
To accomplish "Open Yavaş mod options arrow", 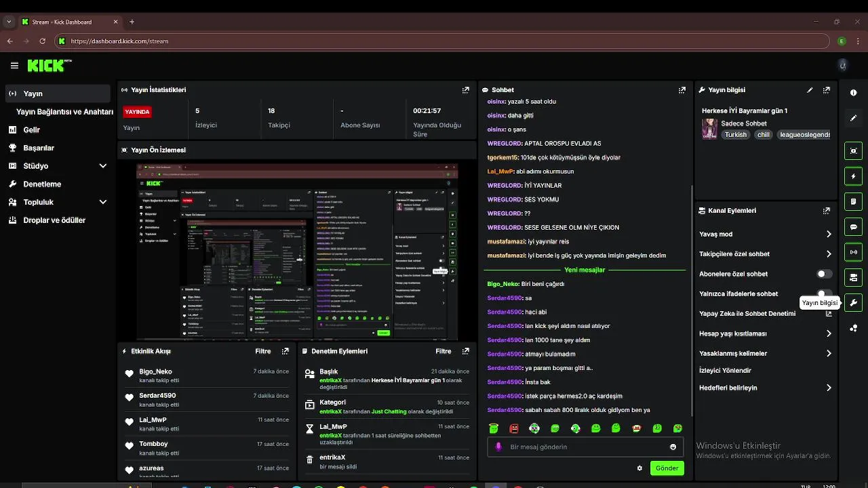I will pyautogui.click(x=829, y=234).
